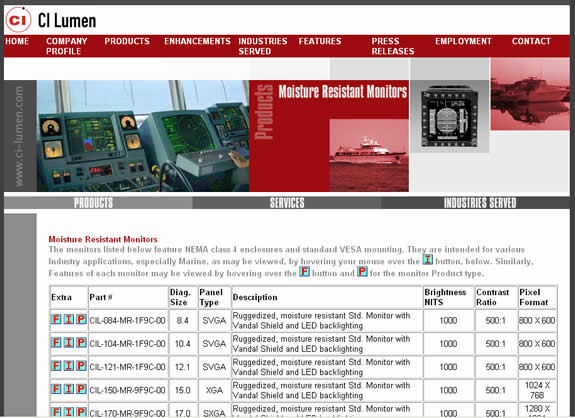Image resolution: width=575 pixels, height=418 pixels.
Task: Click P icon in CIL-170-MR-9F9C-00 row
Action: (81, 412)
